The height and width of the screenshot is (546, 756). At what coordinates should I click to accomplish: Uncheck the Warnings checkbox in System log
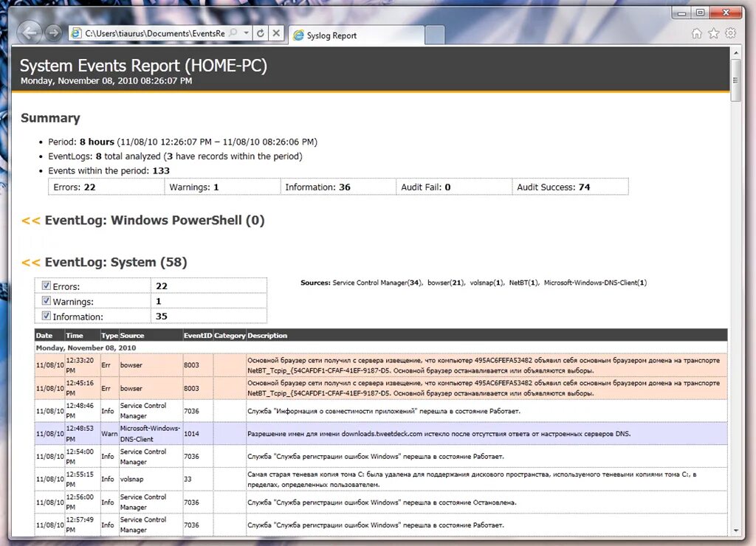47,301
